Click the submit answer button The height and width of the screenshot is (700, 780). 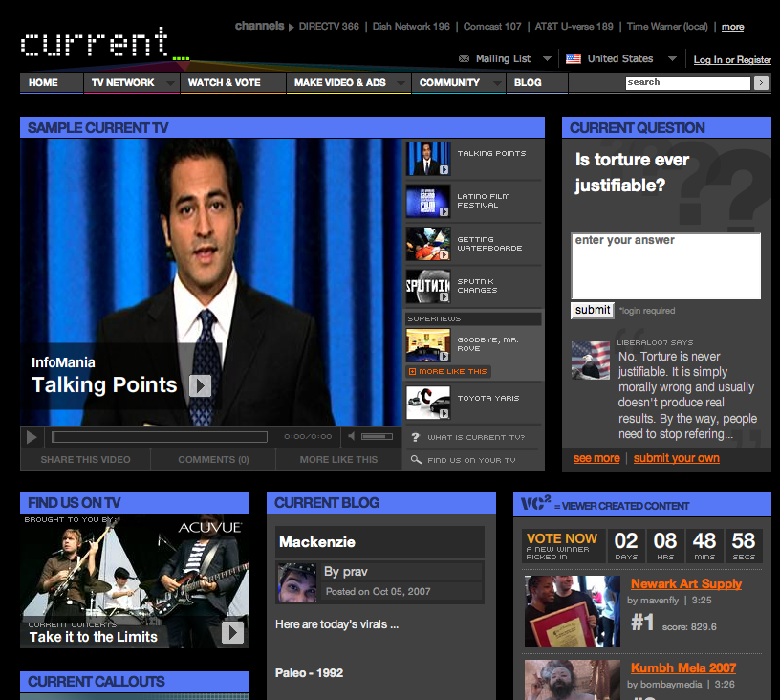click(x=593, y=310)
